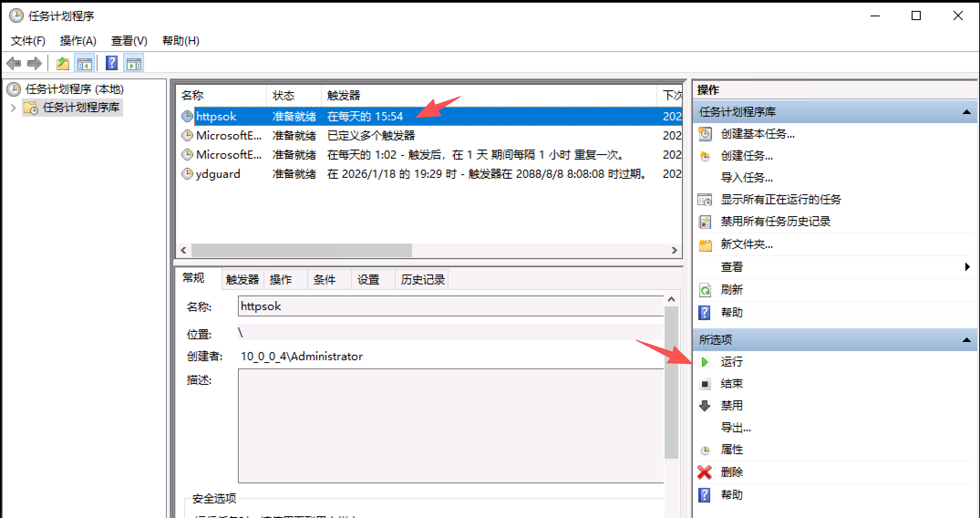Image resolution: width=980 pixels, height=518 pixels.
Task: Click the Refresh (刷新) icon
Action: coord(705,290)
